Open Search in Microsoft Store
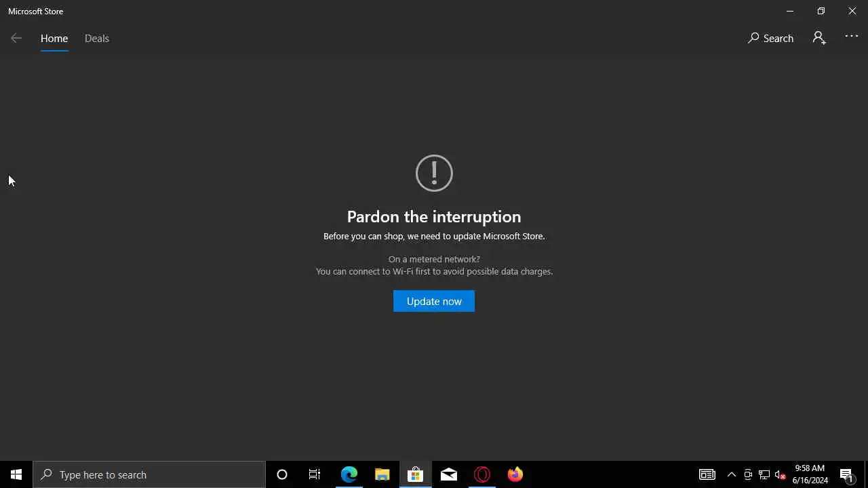 coord(770,38)
